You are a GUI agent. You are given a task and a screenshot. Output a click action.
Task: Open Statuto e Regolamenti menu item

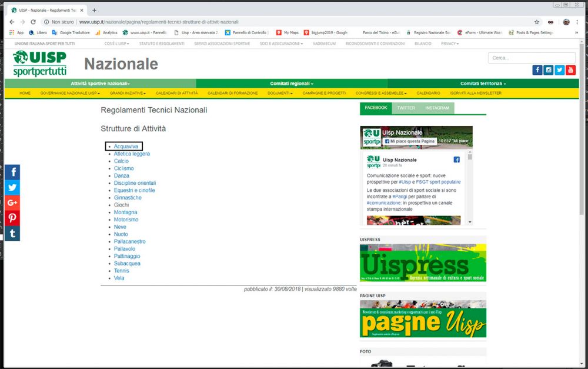(x=162, y=44)
